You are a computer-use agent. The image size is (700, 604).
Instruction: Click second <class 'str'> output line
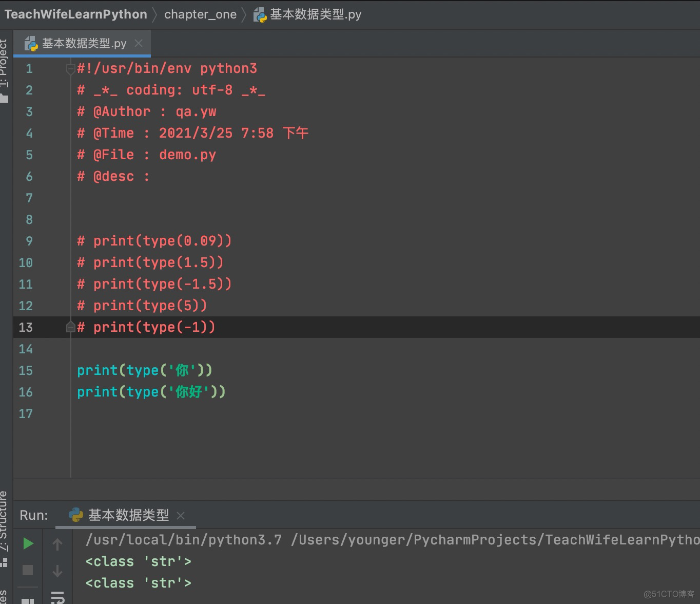pyautogui.click(x=139, y=583)
